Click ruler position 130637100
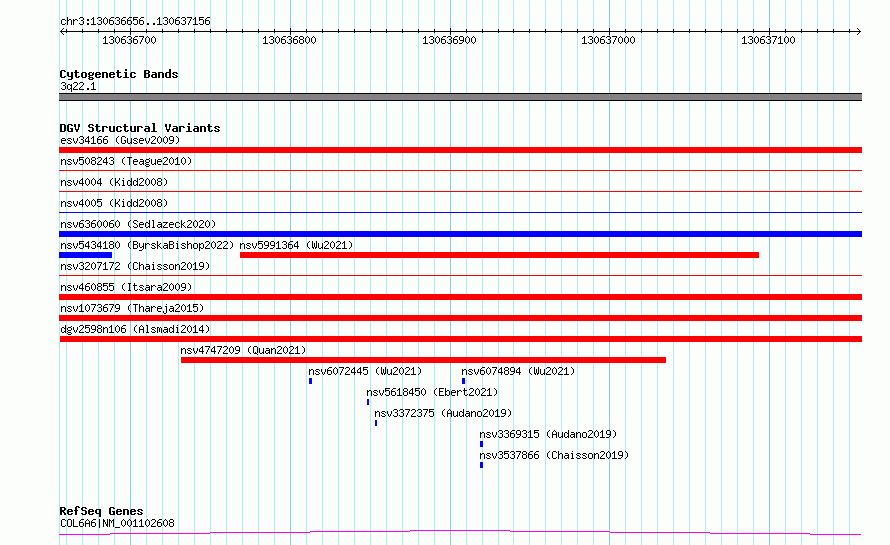The height and width of the screenshot is (545, 890). (769, 40)
